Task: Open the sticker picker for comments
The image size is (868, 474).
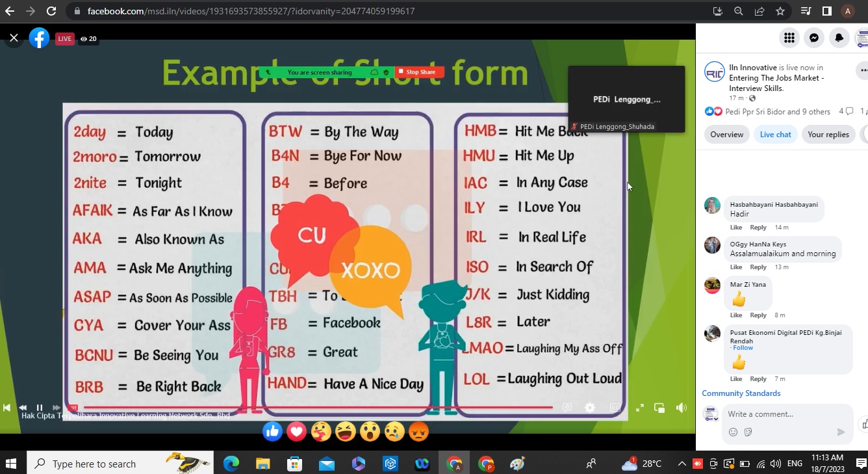Action: click(748, 432)
